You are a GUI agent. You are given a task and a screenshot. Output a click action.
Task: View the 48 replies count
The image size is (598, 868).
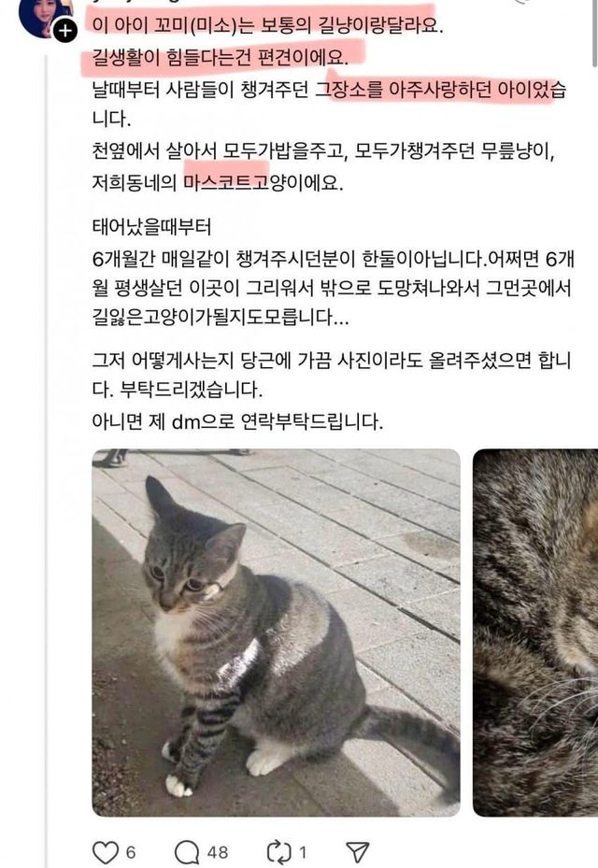click(218, 852)
